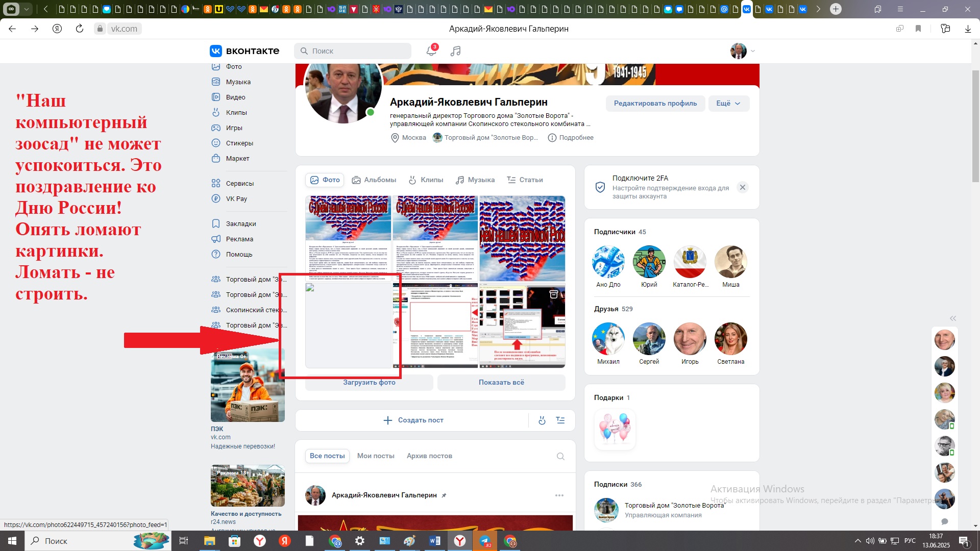Click the ВКонтакте logo
The image size is (980, 551).
[x=244, y=51]
